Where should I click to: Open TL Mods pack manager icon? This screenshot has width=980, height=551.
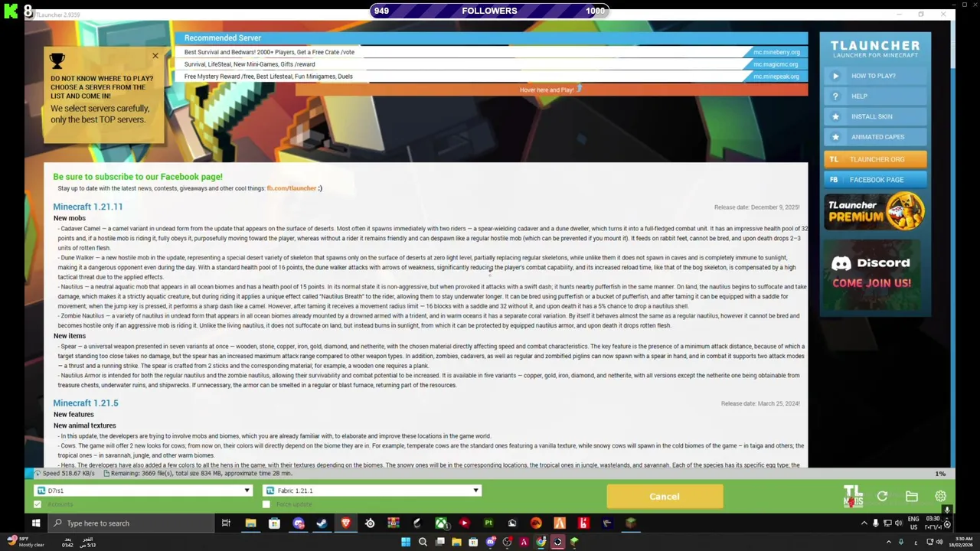point(853,496)
